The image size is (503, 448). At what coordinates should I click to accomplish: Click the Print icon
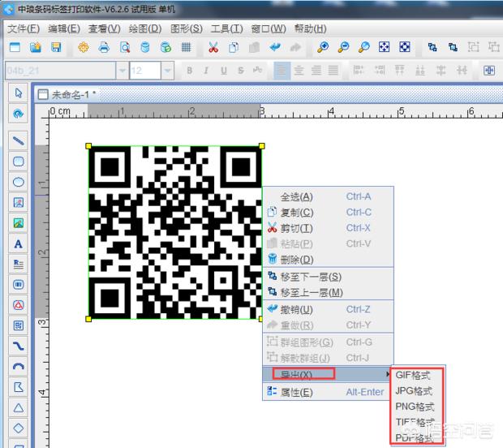(104, 48)
